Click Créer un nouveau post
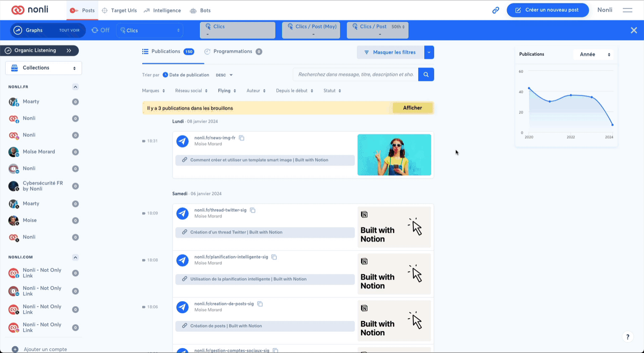Viewport: 644px width, 353px height. [547, 10]
